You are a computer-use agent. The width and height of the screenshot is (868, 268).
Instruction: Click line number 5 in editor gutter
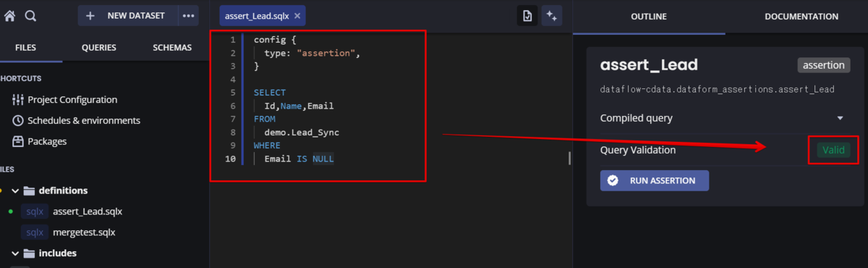[232, 93]
